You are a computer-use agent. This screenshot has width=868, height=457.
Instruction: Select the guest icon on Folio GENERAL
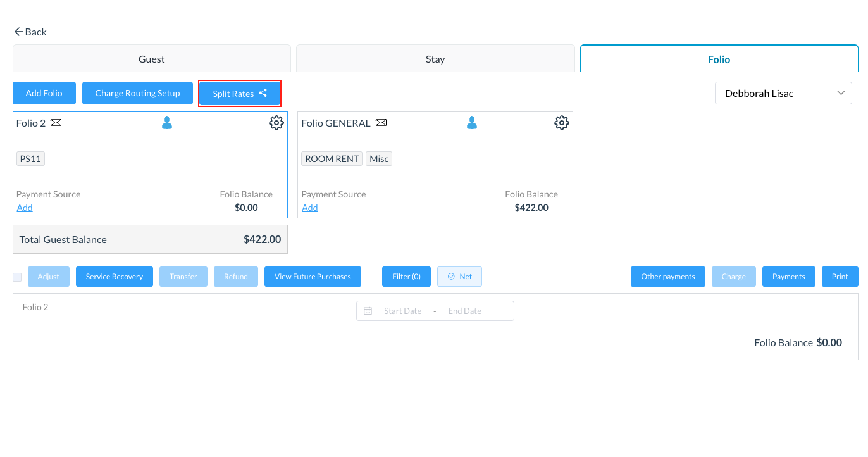472,122
